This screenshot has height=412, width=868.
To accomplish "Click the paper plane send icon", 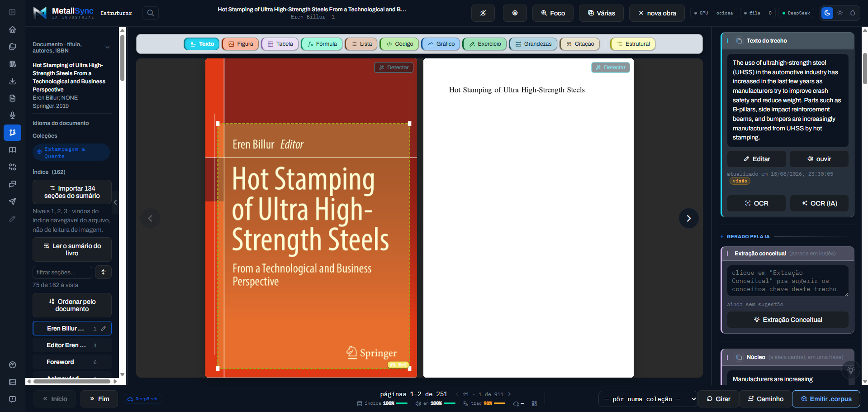I will [x=13, y=201].
